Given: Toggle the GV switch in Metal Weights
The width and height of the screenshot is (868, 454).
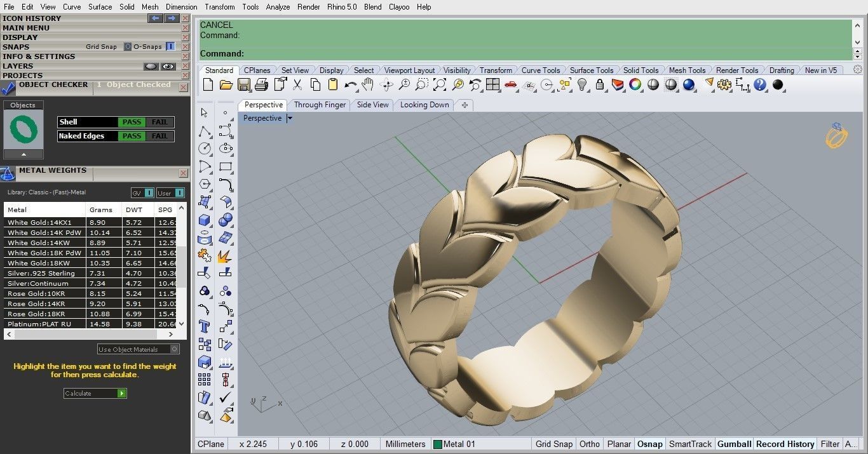Looking at the screenshot, I should click(142, 192).
